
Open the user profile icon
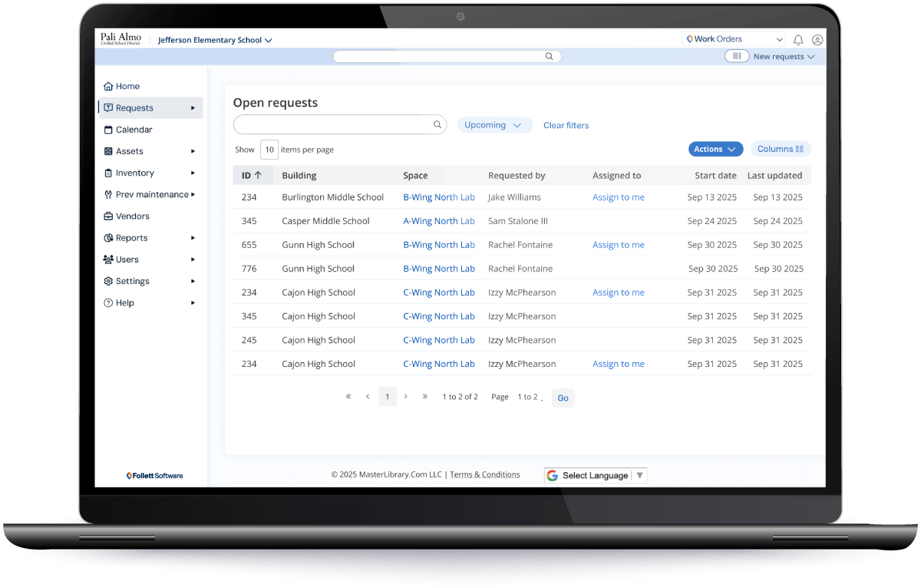[817, 40]
